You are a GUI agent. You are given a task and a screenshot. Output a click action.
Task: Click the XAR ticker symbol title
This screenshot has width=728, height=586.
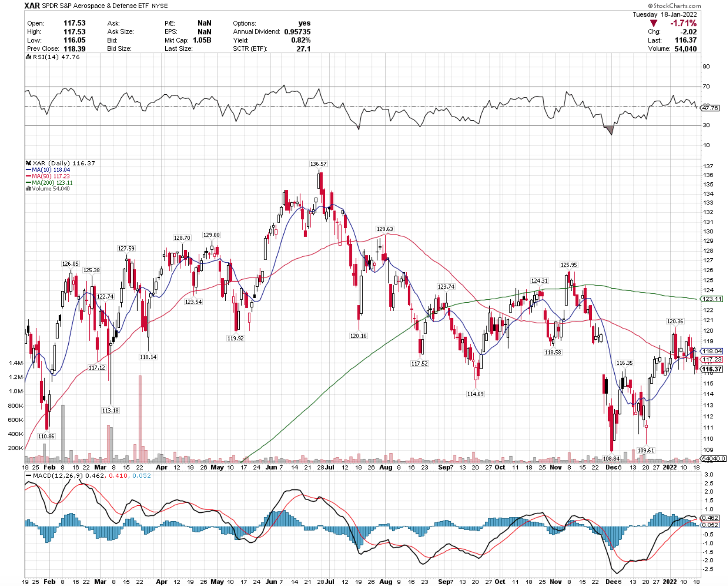click(32, 6)
